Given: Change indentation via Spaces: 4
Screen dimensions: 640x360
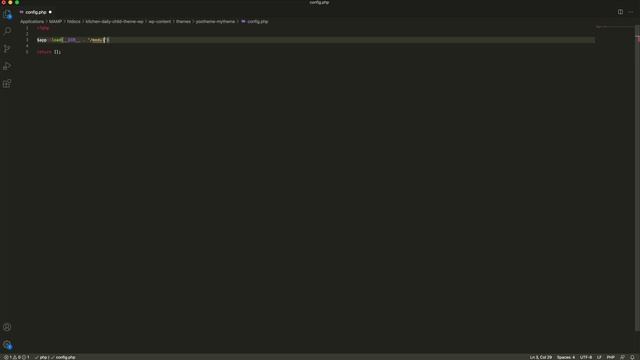Looking at the screenshot, I should 566,357.
